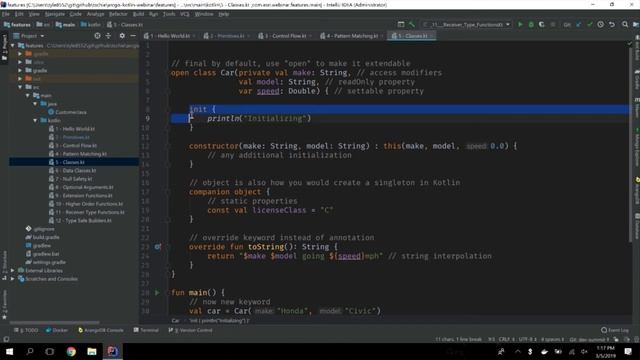The height and width of the screenshot is (360, 640).
Task: Switch to the 1 - Hello World.kt tab
Action: coord(170,36)
